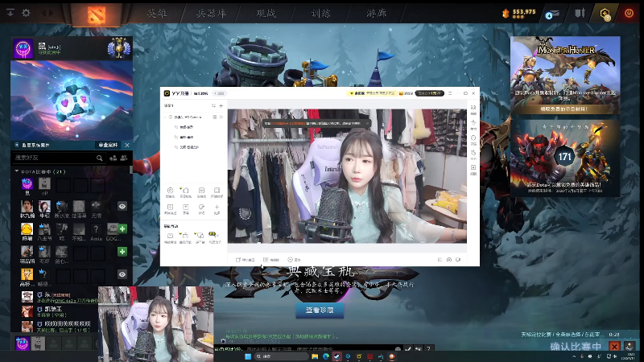Open the hamburger menu in YY title bar
Image resolution: width=644 pixels, height=362 pixels.
coord(450,93)
